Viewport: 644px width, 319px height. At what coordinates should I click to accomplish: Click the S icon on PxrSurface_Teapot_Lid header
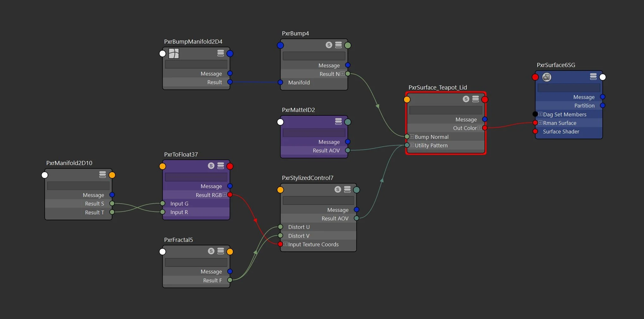click(465, 99)
